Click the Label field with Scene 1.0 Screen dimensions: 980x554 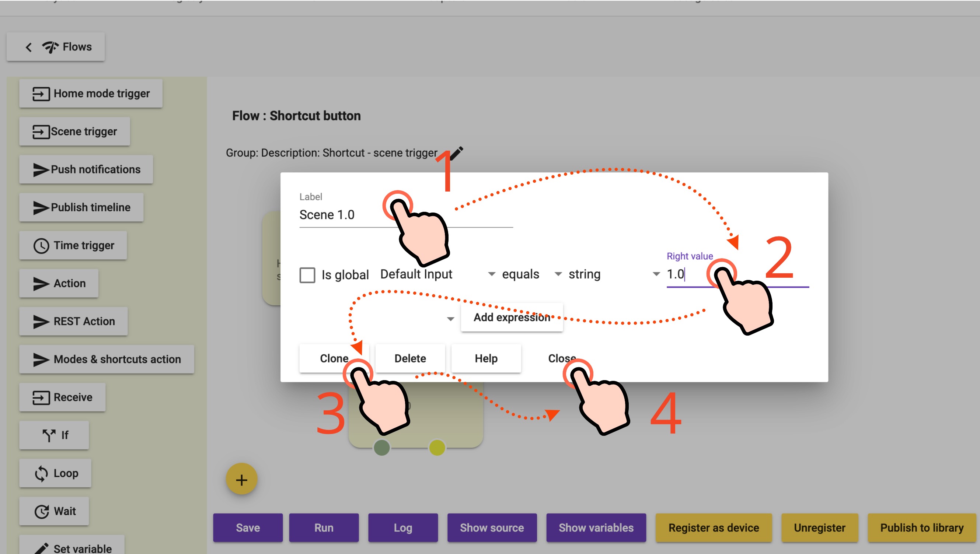click(406, 215)
